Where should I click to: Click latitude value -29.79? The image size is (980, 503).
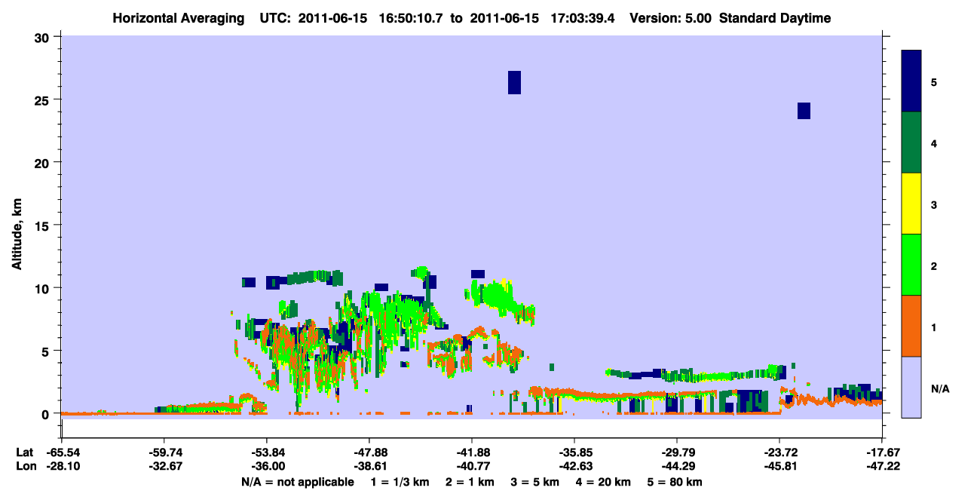pos(677,452)
